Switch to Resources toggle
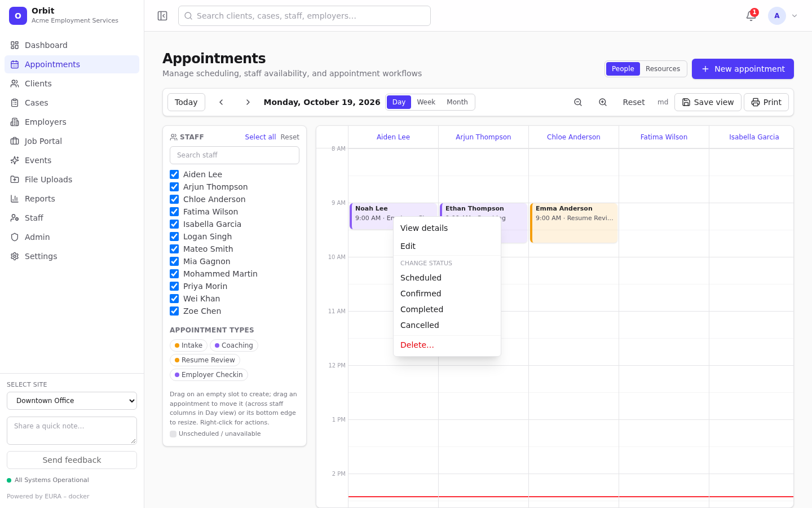Image resolution: width=812 pixels, height=508 pixels. coord(663,69)
